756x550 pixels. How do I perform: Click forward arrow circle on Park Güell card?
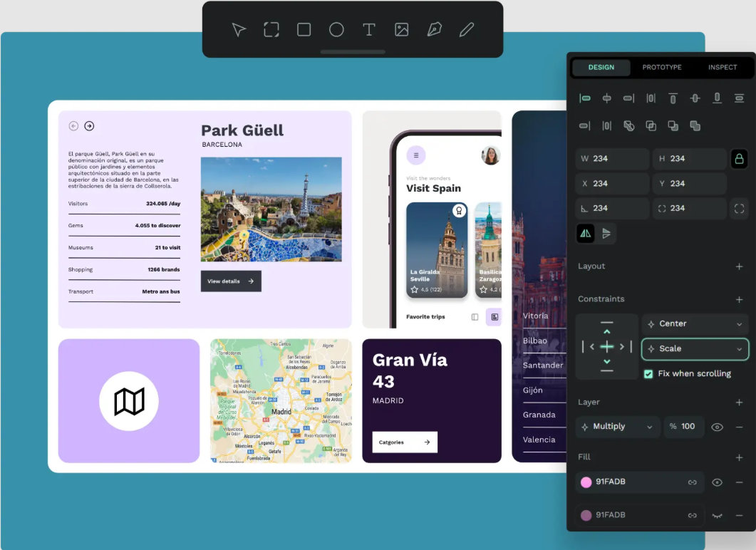[89, 126]
